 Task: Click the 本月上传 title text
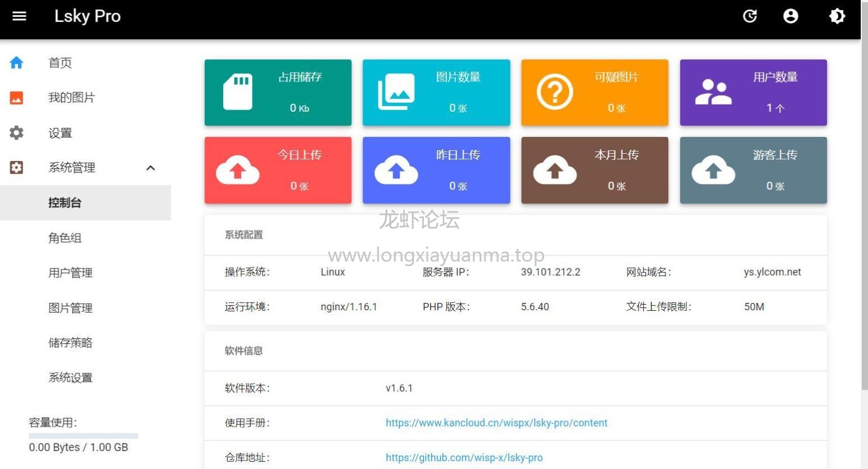[617, 155]
